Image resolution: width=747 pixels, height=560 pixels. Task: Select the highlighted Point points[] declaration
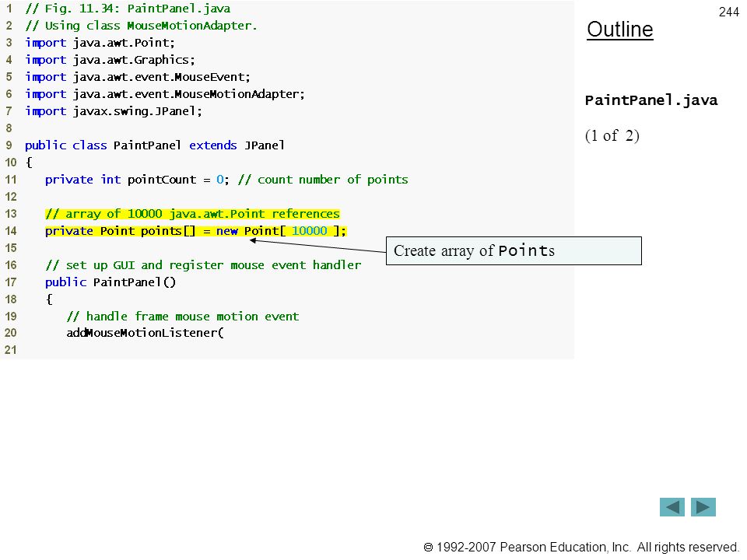196,231
